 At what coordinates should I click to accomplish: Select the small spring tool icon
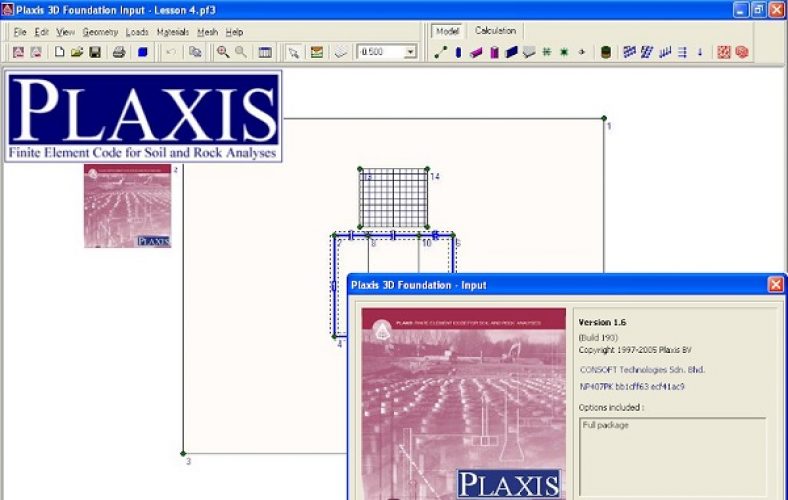[581, 52]
